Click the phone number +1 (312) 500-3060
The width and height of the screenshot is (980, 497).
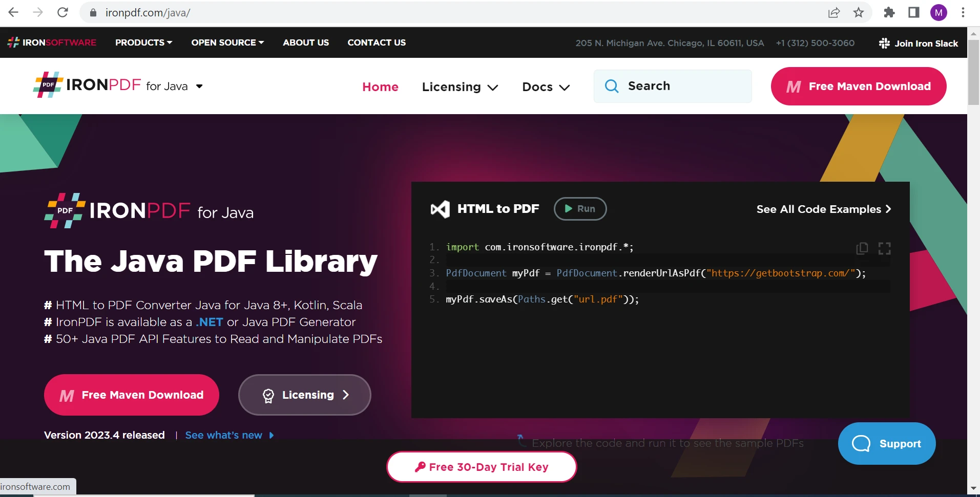tap(815, 43)
